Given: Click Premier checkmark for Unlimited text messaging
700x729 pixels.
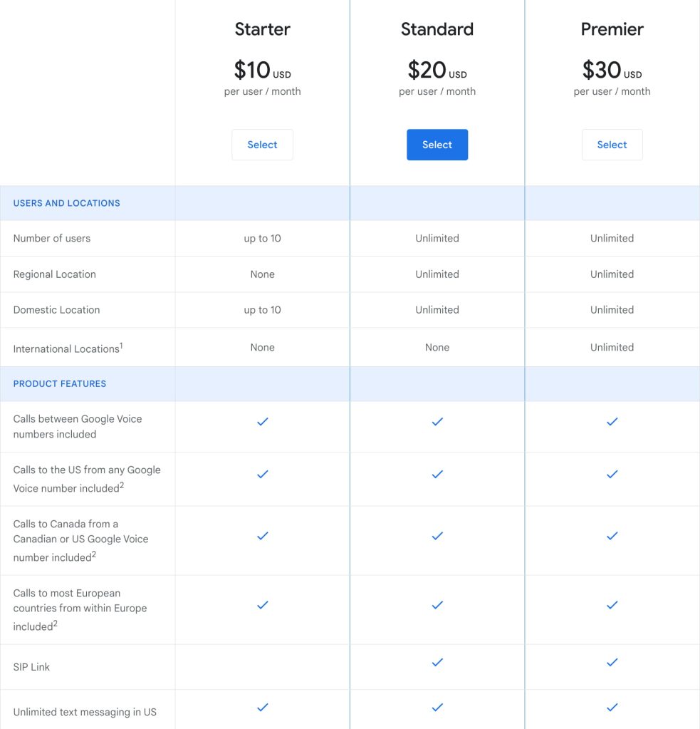Looking at the screenshot, I should pyautogui.click(x=612, y=708).
